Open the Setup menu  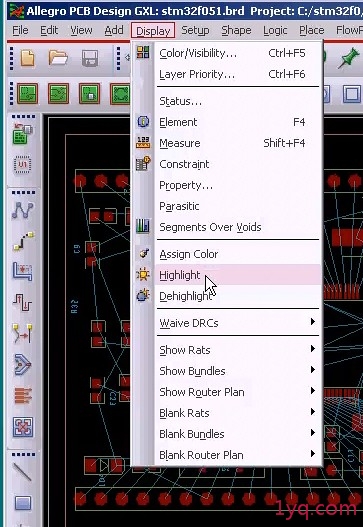click(195, 30)
